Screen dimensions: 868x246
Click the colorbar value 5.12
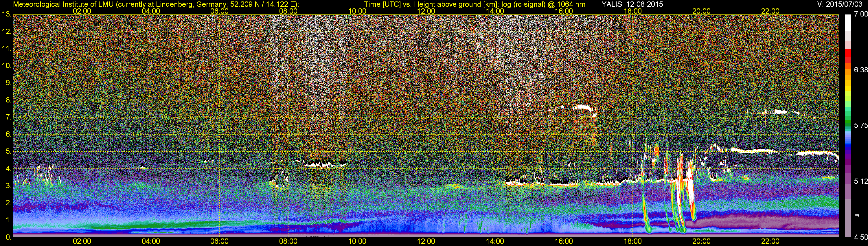(860, 182)
